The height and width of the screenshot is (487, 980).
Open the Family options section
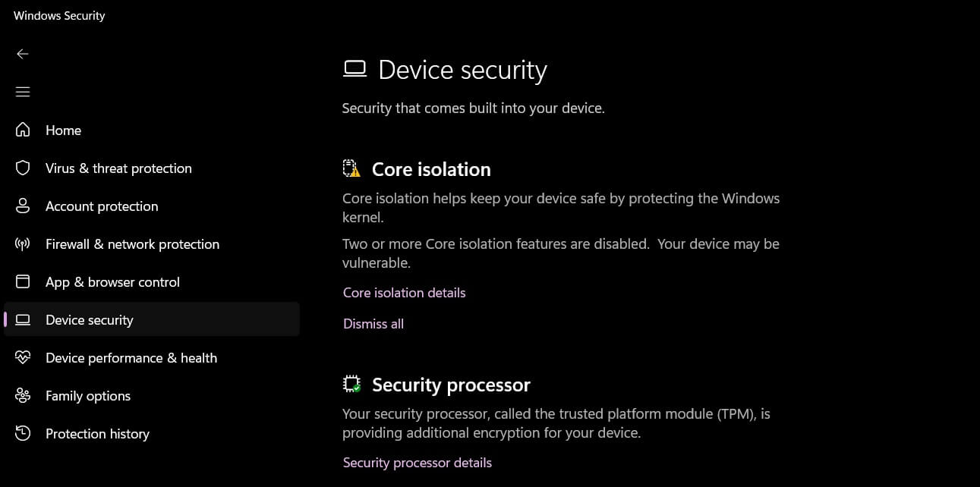88,396
